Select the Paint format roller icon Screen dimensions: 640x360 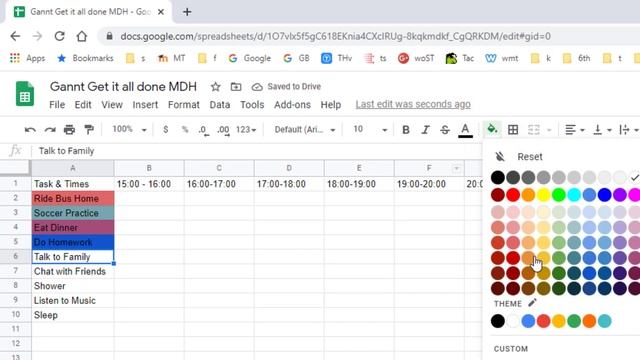pos(89,130)
